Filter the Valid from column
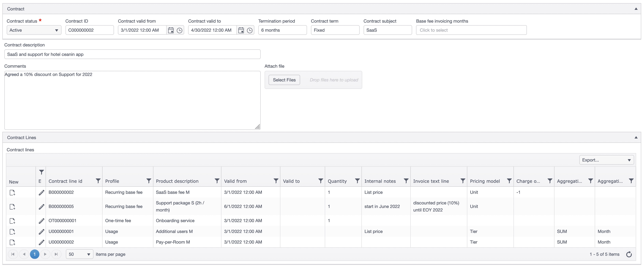Screen dimensions: 644x266 pos(275,181)
